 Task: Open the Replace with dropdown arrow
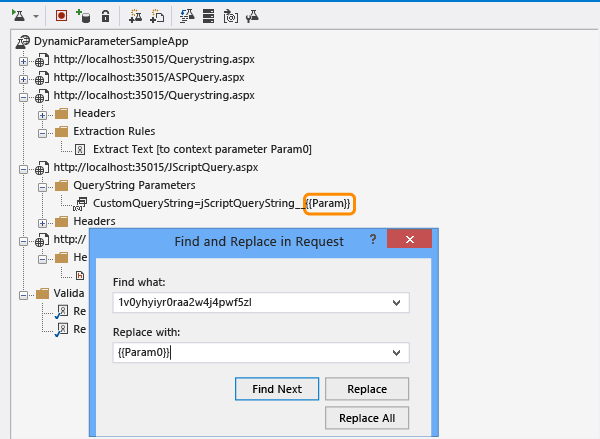click(396, 353)
